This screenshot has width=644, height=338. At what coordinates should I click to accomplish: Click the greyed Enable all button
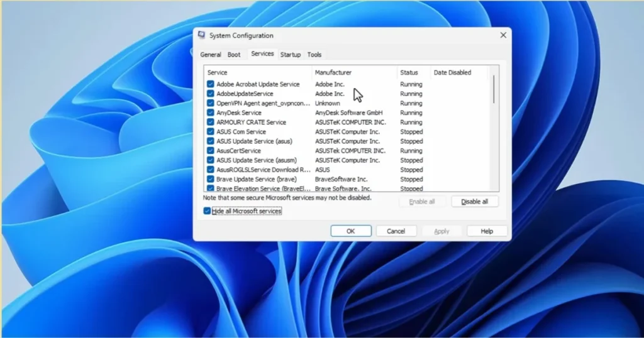point(422,202)
